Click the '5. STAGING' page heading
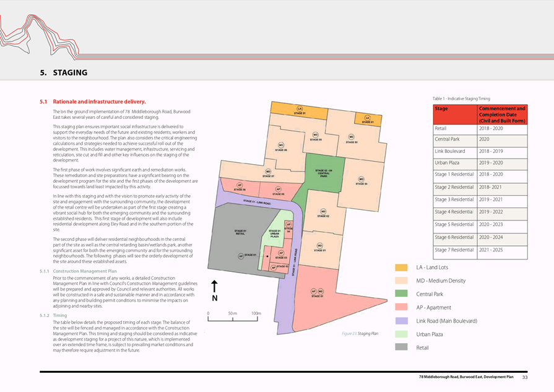Image resolution: width=554 pixels, height=392 pixels. coord(64,72)
